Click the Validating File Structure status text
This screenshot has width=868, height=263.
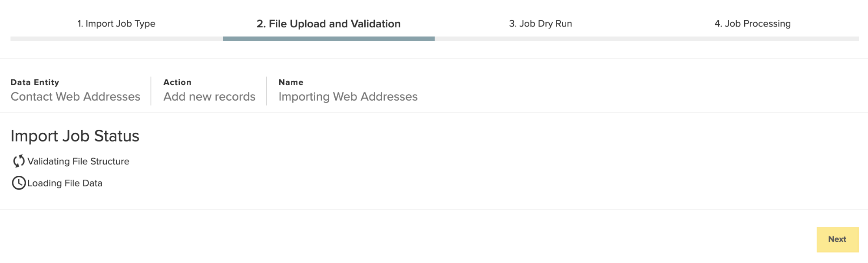(78, 161)
